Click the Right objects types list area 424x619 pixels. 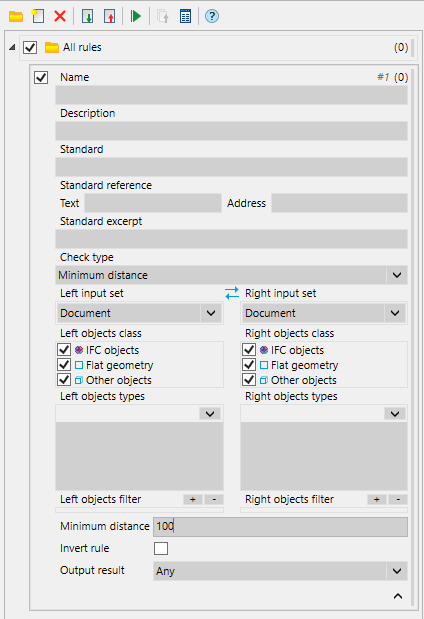coord(324,456)
